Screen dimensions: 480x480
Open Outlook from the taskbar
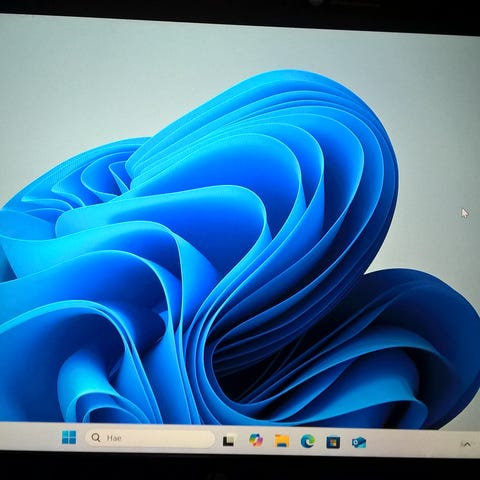(359, 443)
